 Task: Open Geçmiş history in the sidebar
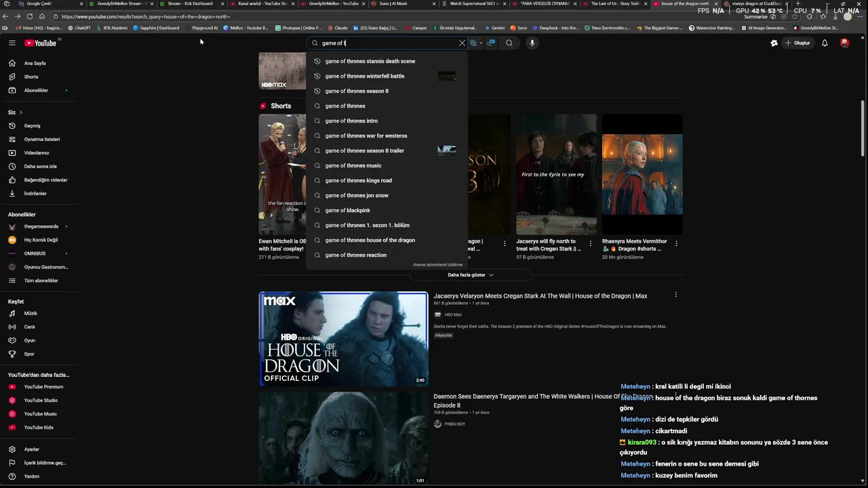click(33, 125)
